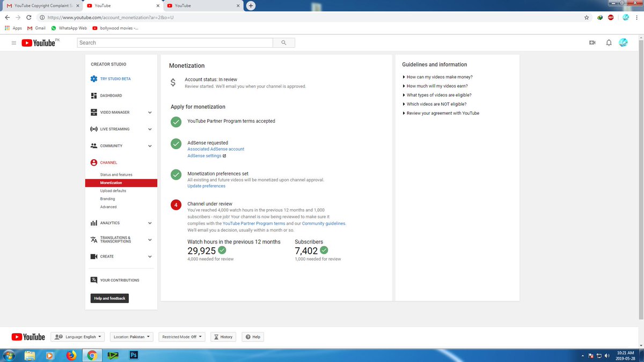Click in the YouTube search field
Viewport: 644px width, 362px height.
click(175, 42)
